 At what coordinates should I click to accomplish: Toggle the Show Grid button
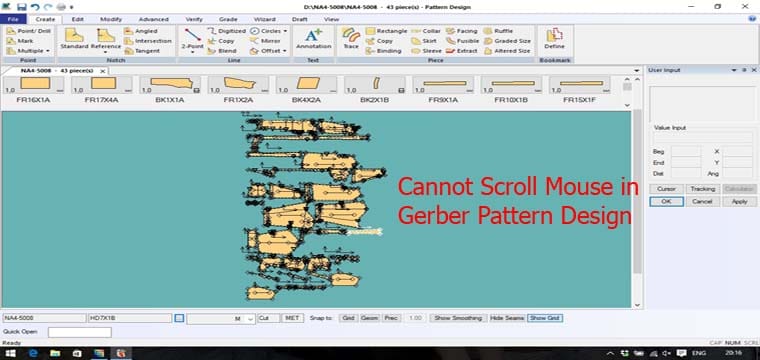point(545,318)
